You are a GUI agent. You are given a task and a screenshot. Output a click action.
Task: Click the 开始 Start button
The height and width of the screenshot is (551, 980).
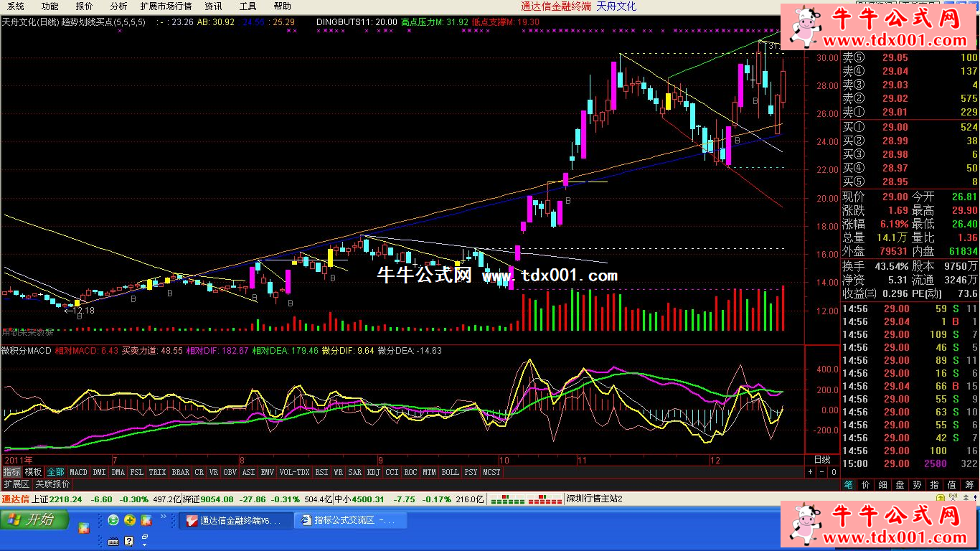coord(34,520)
